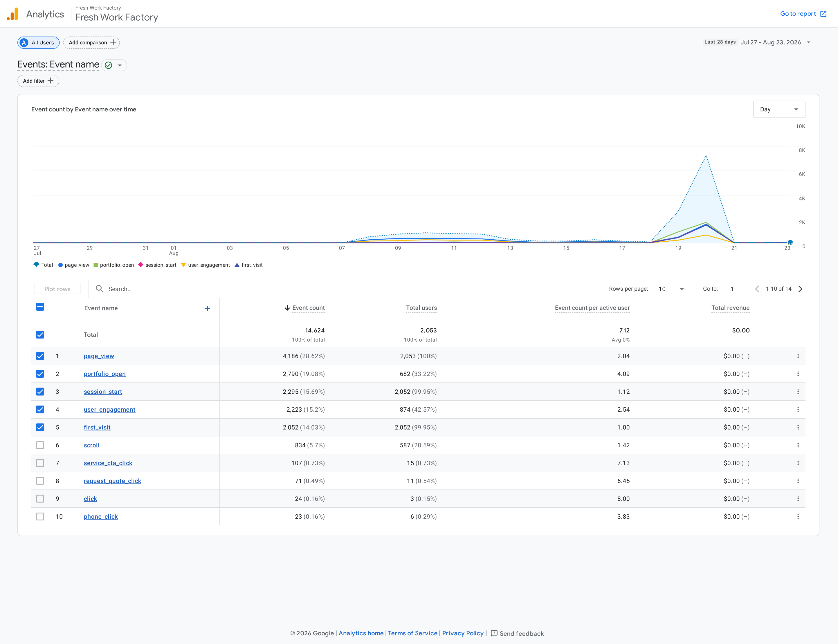
Task: Click the All Users segment badge
Action: tap(38, 43)
